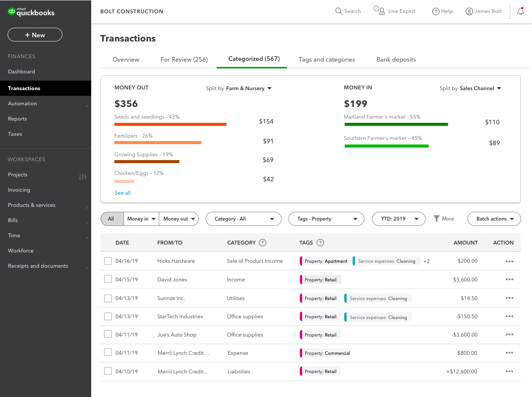Select the All filter toggle

112,219
